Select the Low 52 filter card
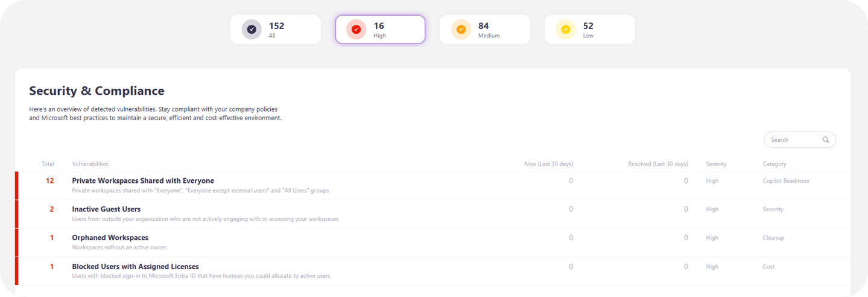Viewport: 868px width, 297px height. pyautogui.click(x=589, y=30)
